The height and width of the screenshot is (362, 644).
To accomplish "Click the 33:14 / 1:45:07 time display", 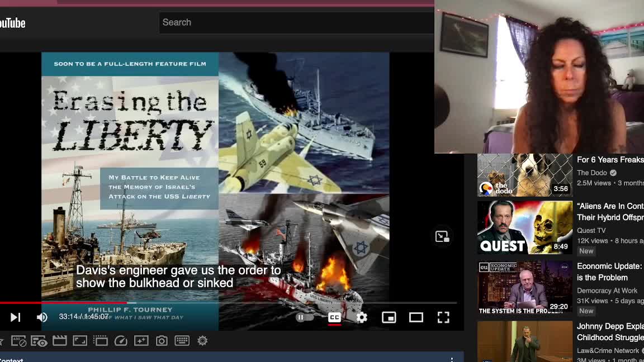I will pos(84,317).
